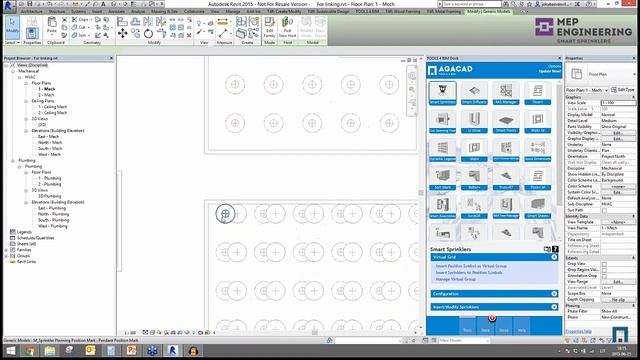This screenshot has height=360, width=640.
Task: Click the Windows Start button
Action: [x=10, y=351]
